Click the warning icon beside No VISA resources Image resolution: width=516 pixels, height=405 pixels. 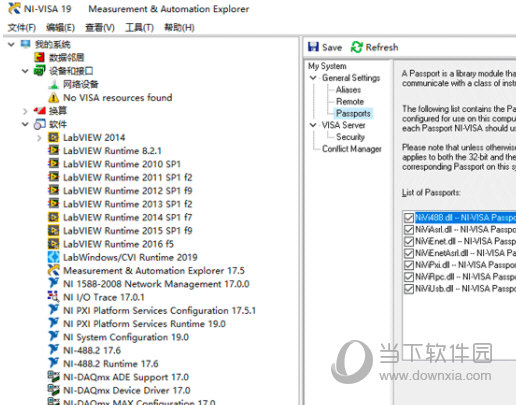click(53, 98)
